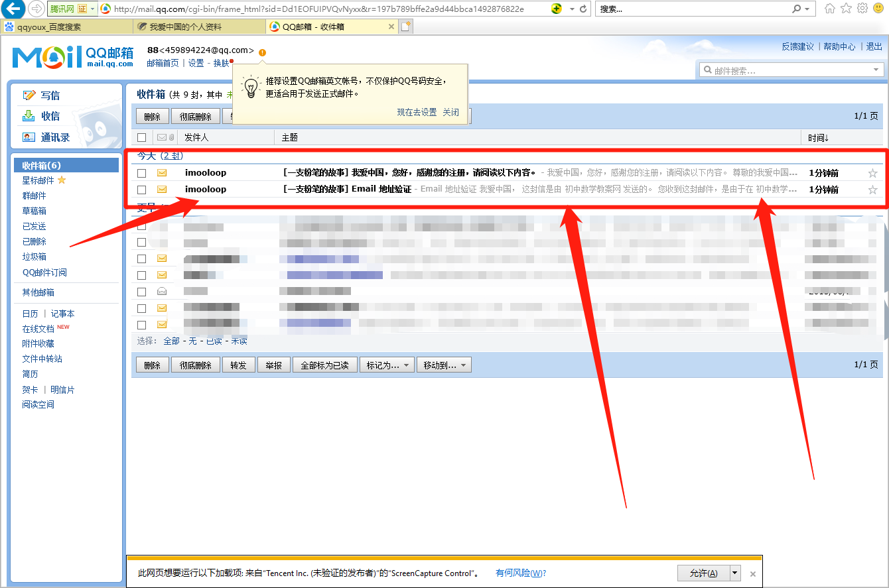
Task: Click the 举报 report button
Action: (x=273, y=365)
